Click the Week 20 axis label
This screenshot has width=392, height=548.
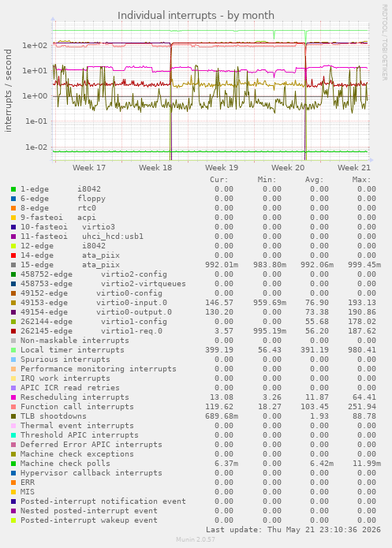point(288,168)
